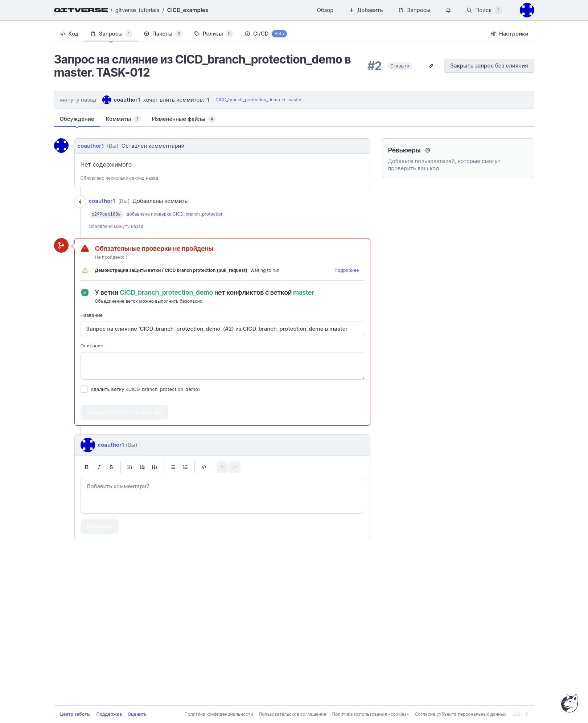Insert bulleted list in comment editor

(x=173, y=467)
